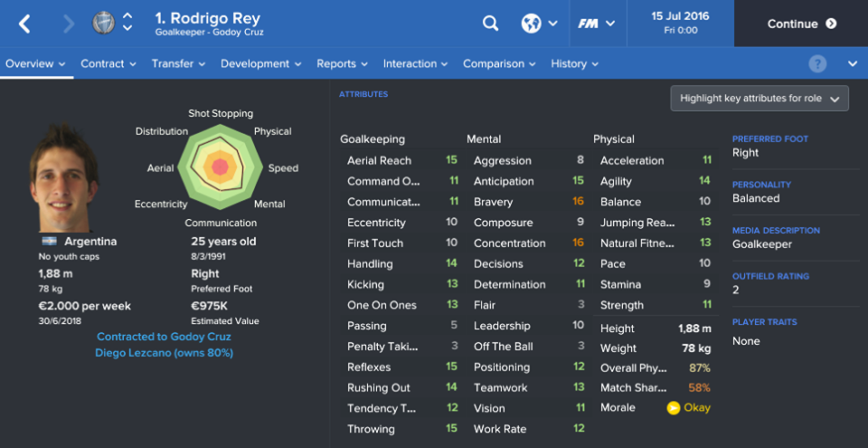Open Diego Lezcano owner link
Image resolution: width=868 pixels, height=448 pixels.
pyautogui.click(x=164, y=353)
